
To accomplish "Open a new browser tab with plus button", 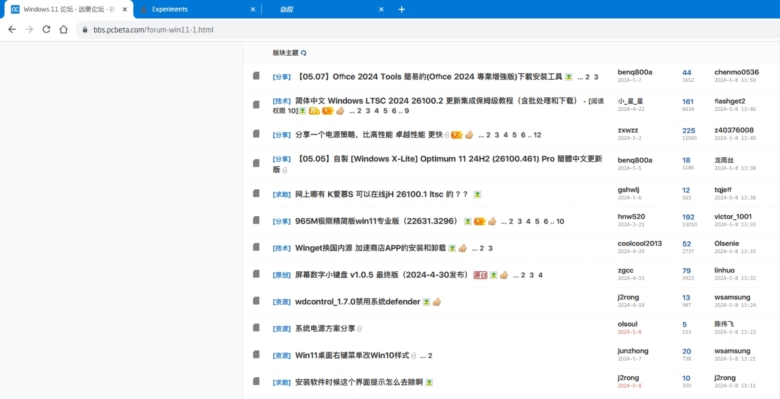I will pyautogui.click(x=402, y=9).
